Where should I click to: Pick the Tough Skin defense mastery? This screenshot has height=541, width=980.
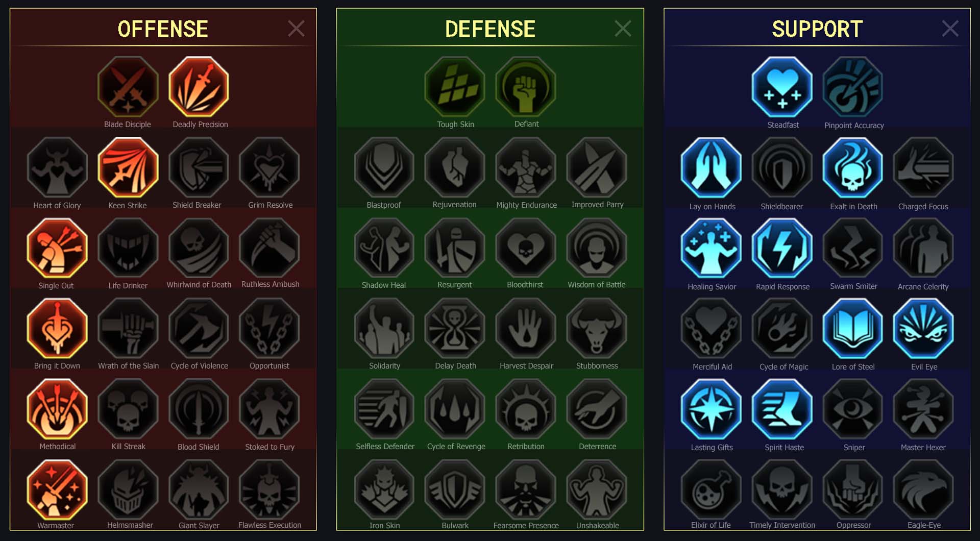tap(455, 87)
